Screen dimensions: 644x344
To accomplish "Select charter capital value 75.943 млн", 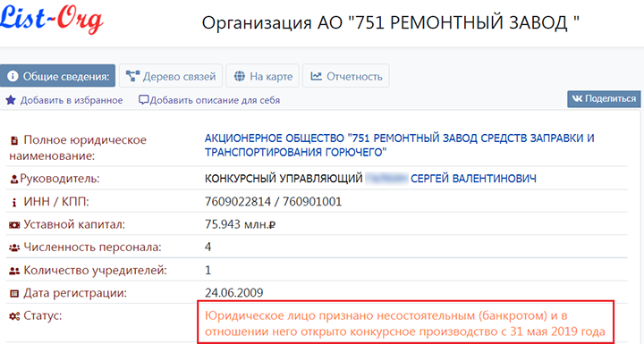I will click(240, 224).
